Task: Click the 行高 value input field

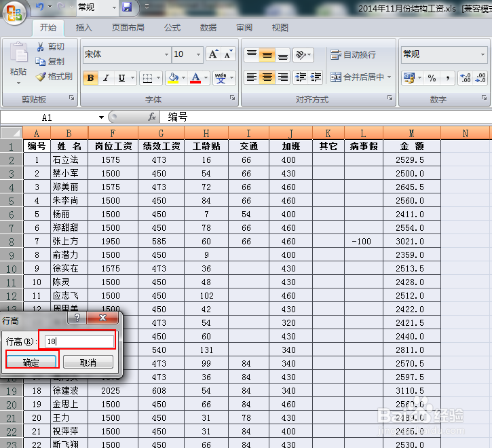Action: point(79,341)
